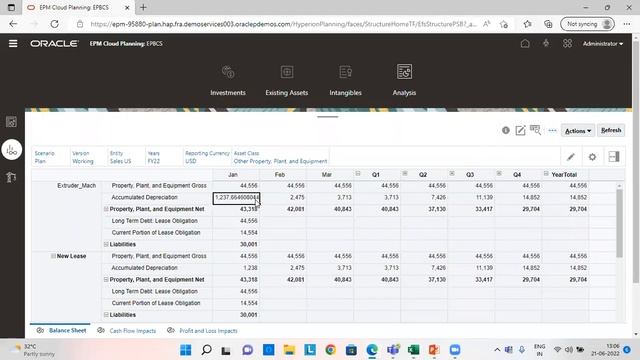Select the bottom left sidebar icon
Image resolution: width=640 pixels, height=360 pixels.
11,177
